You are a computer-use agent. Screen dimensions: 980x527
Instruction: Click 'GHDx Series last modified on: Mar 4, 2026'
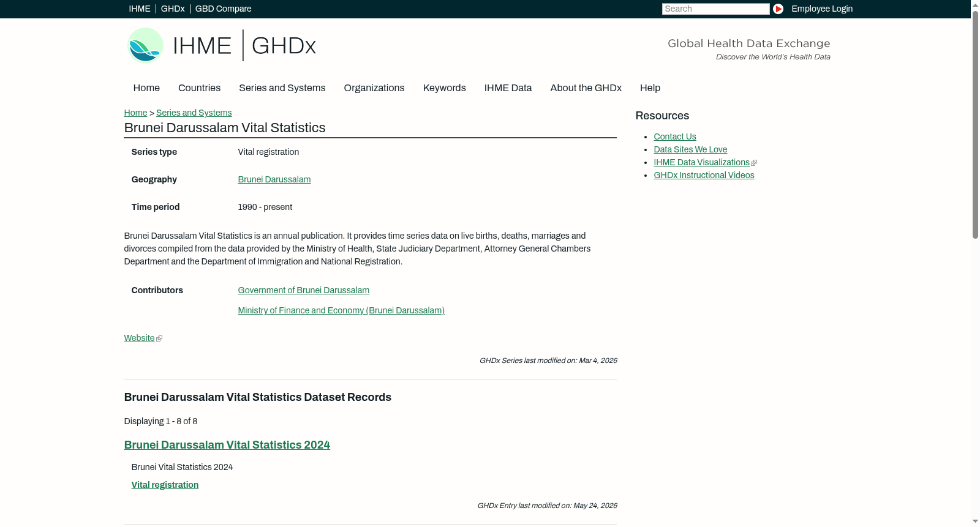pos(548,361)
